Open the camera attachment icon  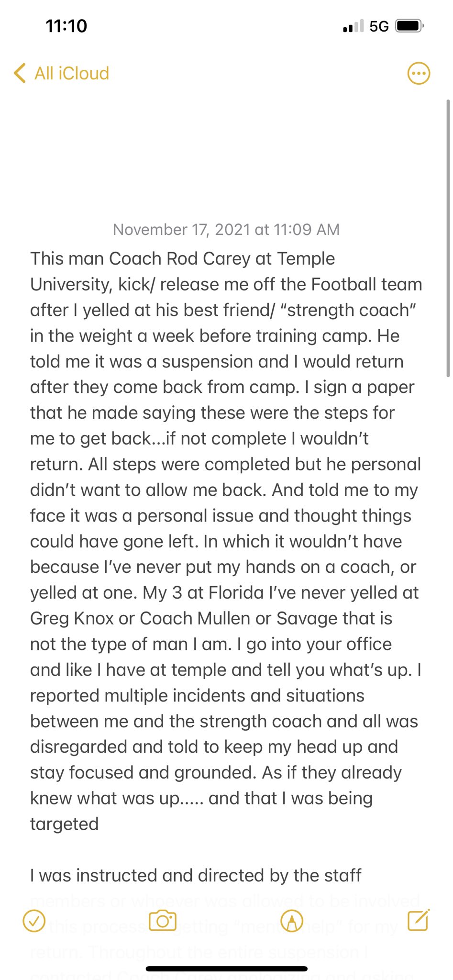(163, 920)
